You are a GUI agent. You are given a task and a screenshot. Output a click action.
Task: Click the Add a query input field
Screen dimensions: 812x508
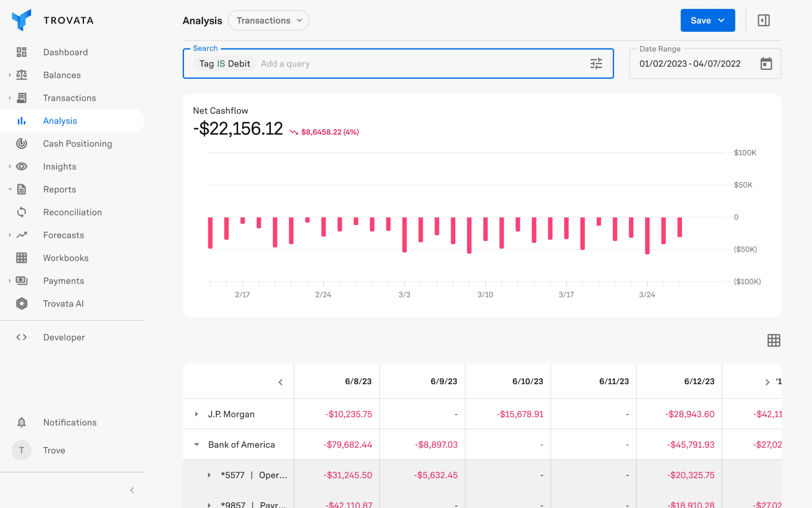coord(285,63)
